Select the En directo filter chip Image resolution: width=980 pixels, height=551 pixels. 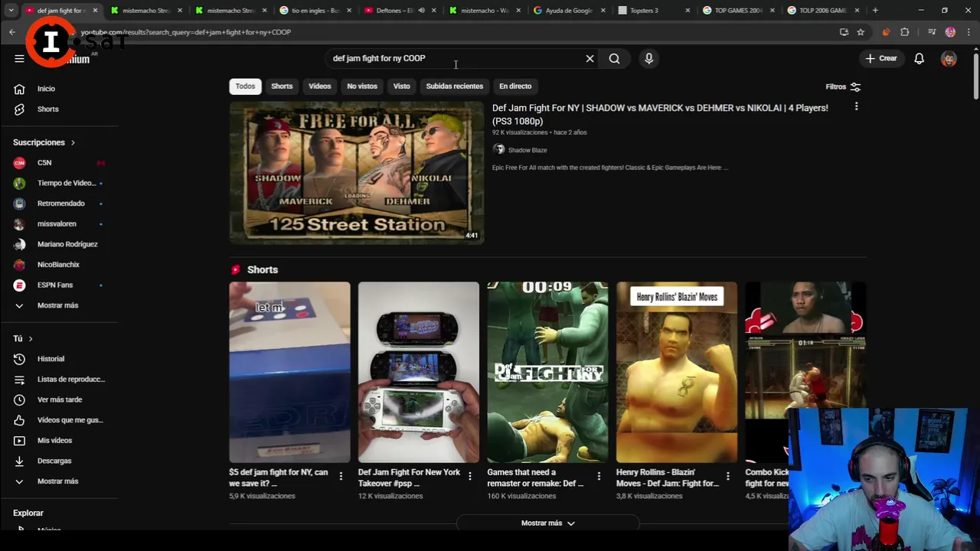tap(515, 86)
